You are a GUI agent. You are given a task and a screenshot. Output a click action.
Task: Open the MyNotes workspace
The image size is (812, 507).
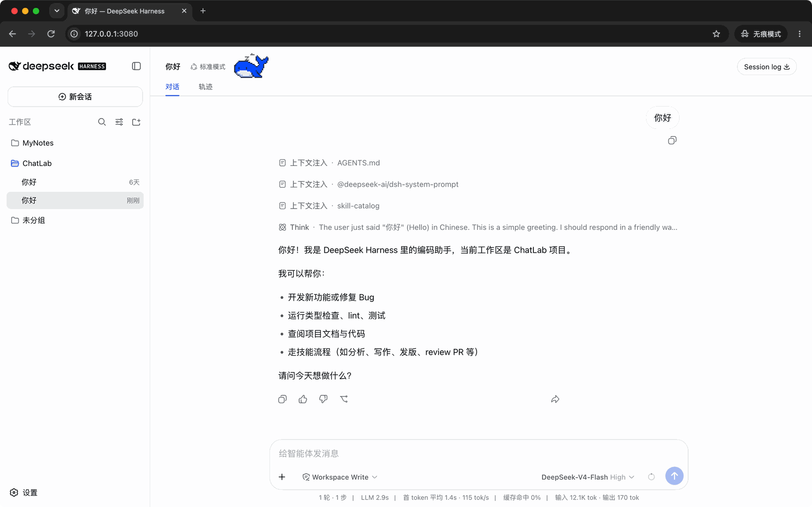(75, 143)
